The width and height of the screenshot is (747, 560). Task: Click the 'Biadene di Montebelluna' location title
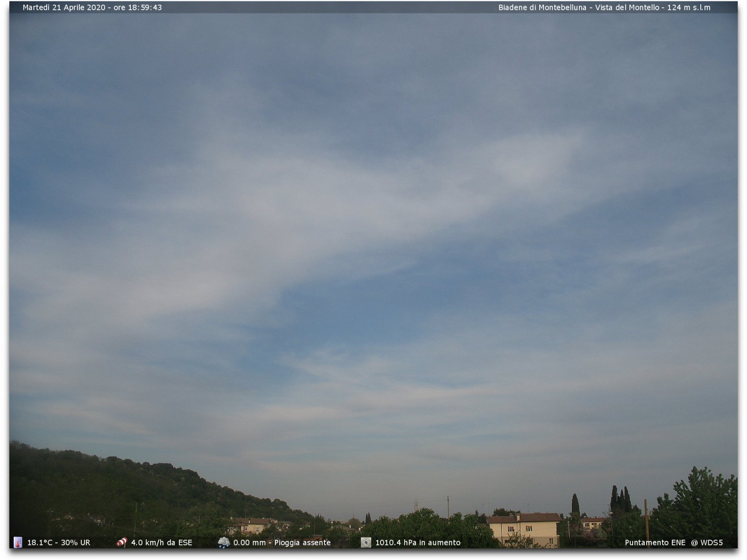(542, 7)
